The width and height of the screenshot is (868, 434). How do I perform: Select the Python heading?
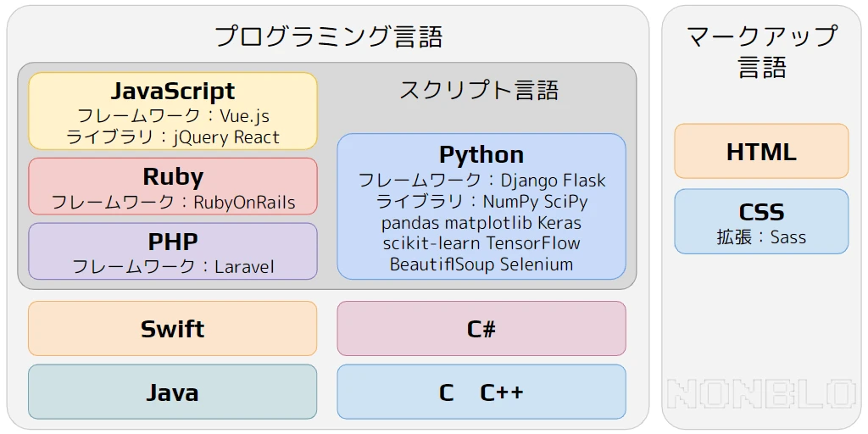[x=481, y=154]
